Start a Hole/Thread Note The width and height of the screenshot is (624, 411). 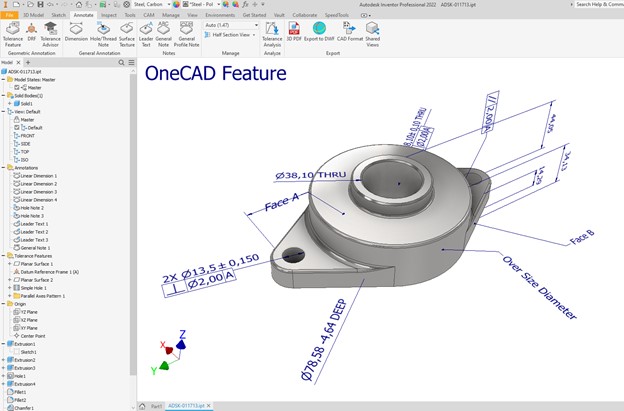pos(103,34)
